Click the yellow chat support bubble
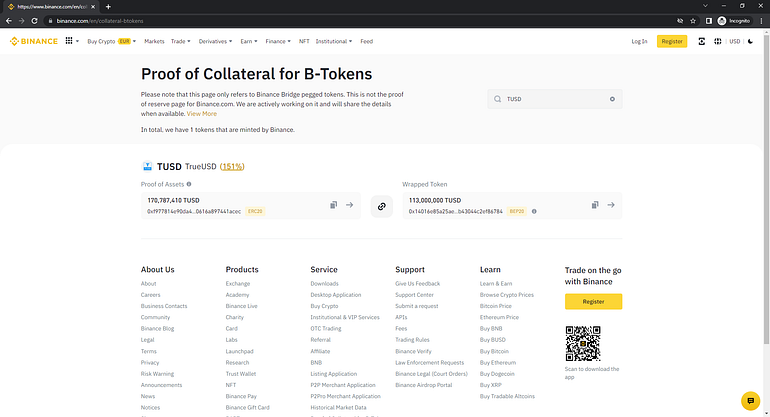This screenshot has height=417, width=770. 750,401
